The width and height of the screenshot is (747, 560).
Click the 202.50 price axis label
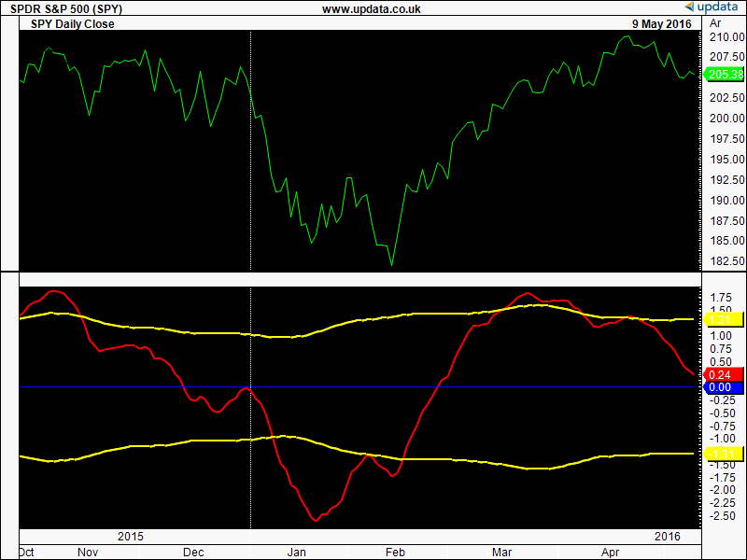pyautogui.click(x=727, y=97)
